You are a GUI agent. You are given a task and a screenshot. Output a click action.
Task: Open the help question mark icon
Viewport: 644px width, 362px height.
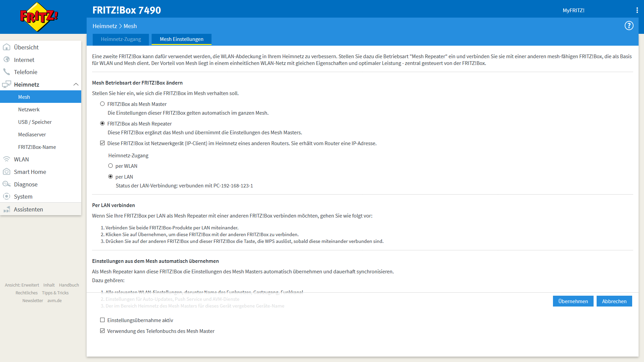[x=629, y=26]
